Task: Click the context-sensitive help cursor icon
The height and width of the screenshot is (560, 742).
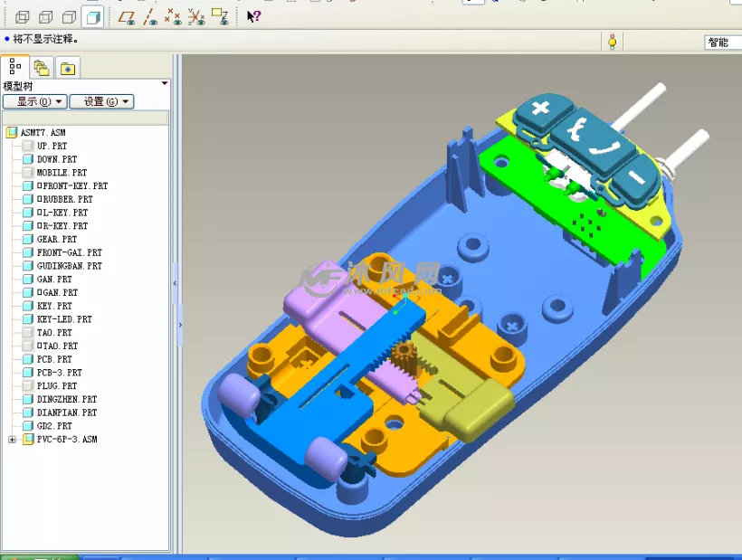Action: pyautogui.click(x=253, y=16)
